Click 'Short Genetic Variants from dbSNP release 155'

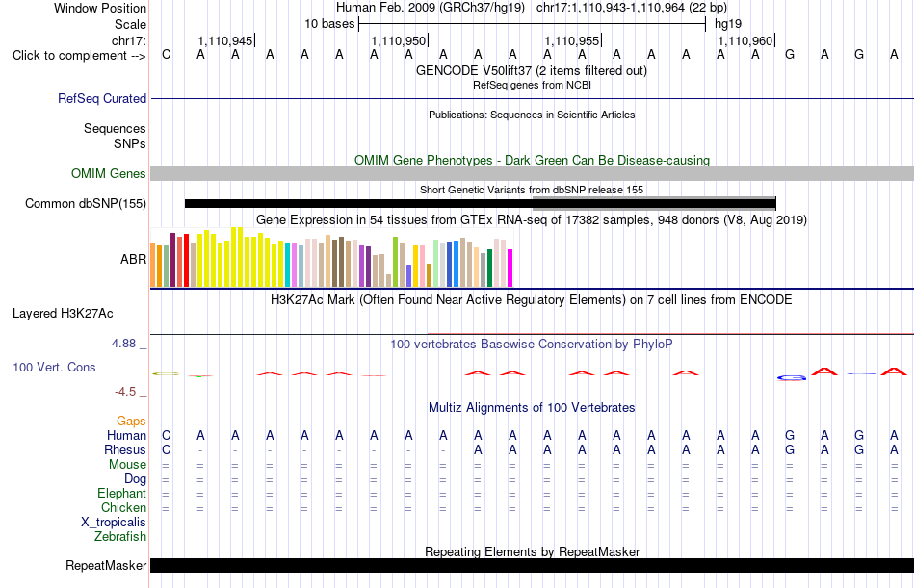click(x=532, y=190)
